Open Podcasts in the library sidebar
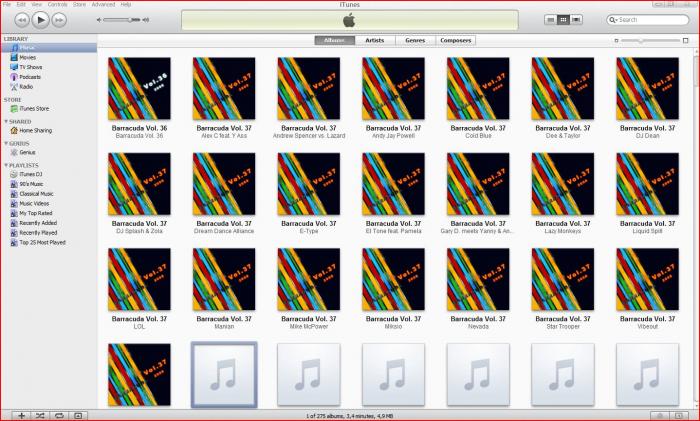Screen dimensions: 700x421 (29, 77)
